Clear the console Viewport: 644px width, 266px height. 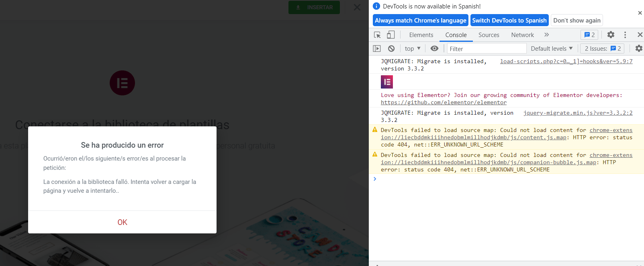click(391, 48)
